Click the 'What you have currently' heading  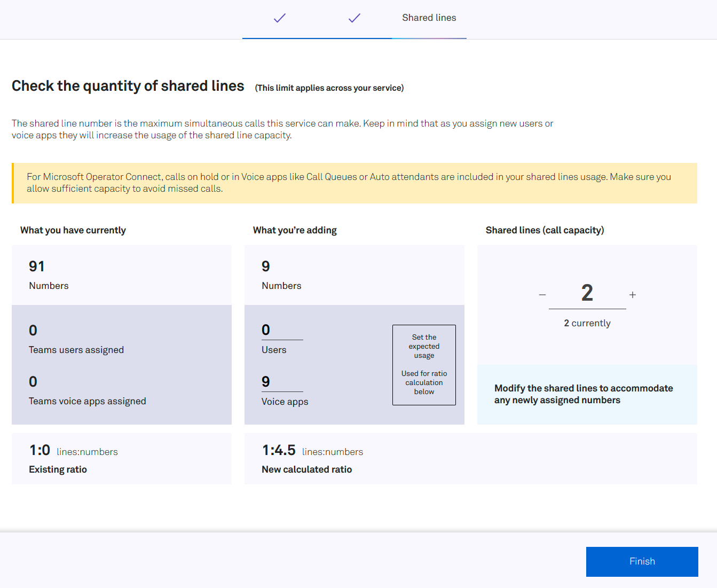(x=73, y=230)
